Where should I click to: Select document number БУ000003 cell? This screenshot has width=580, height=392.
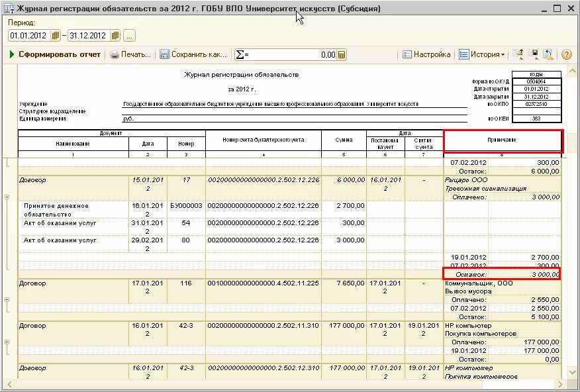coord(186,210)
